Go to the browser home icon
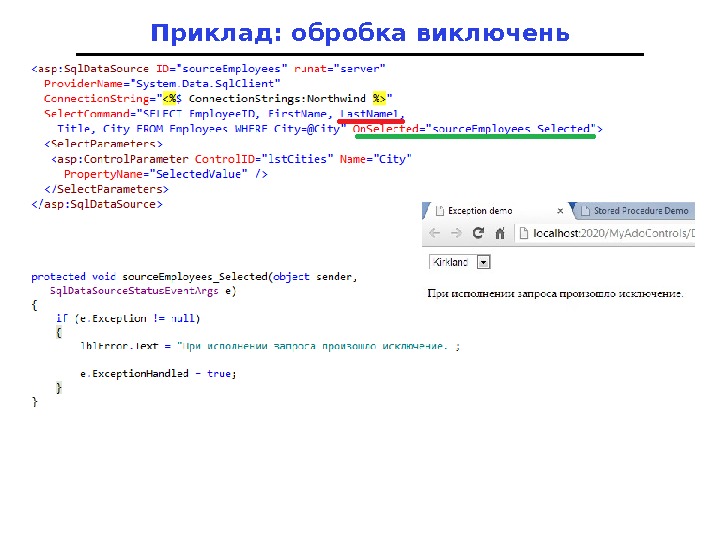Screen dimensions: 720x540 point(500,233)
